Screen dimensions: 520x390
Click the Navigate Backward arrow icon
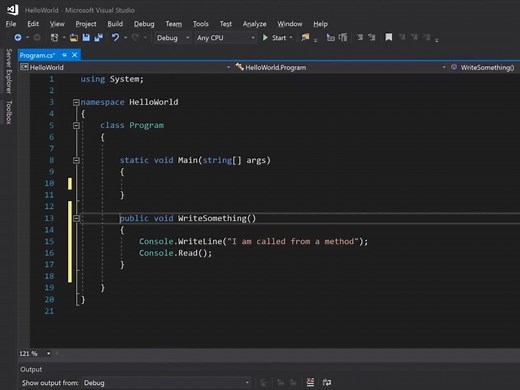click(18, 38)
